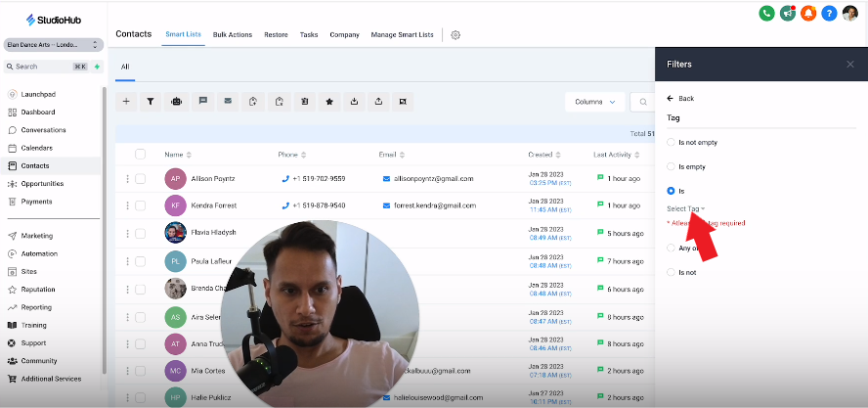Click the green phone dialer icon
This screenshot has width=868, height=408.
tap(766, 14)
